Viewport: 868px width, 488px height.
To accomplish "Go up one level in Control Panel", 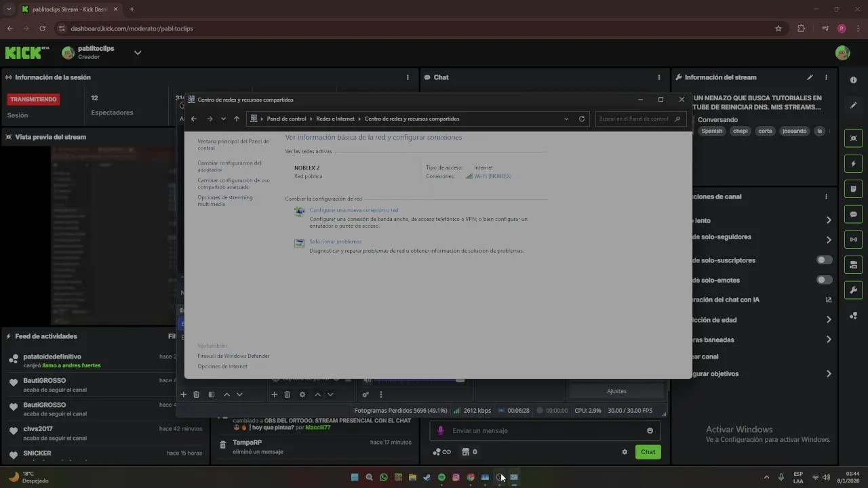I will click(x=236, y=119).
